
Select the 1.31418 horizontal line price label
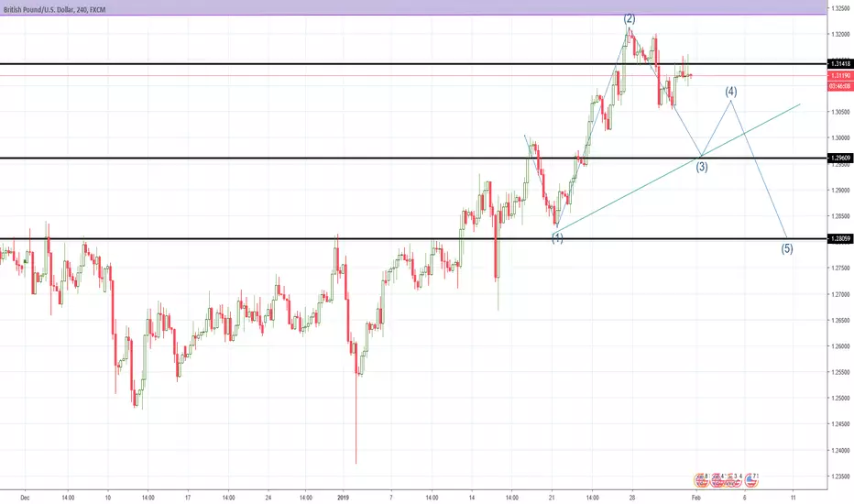click(x=840, y=64)
